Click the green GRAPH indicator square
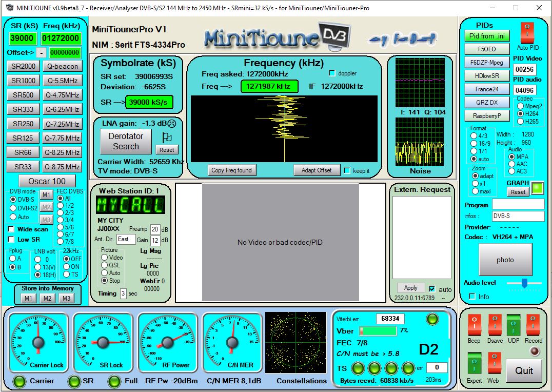 pyautogui.click(x=537, y=188)
